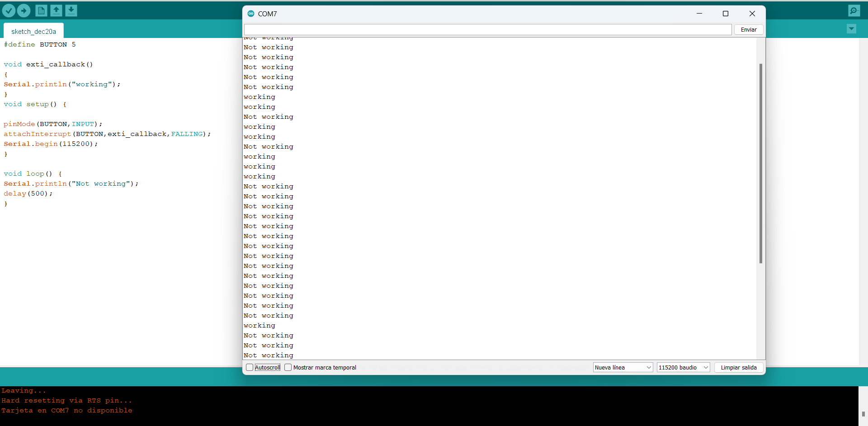Save the sketch with the down-arrow toolbar icon

coord(71,10)
